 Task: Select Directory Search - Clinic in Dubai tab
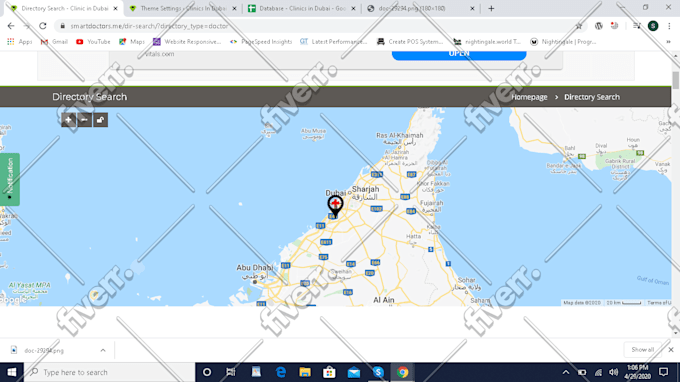64,8
